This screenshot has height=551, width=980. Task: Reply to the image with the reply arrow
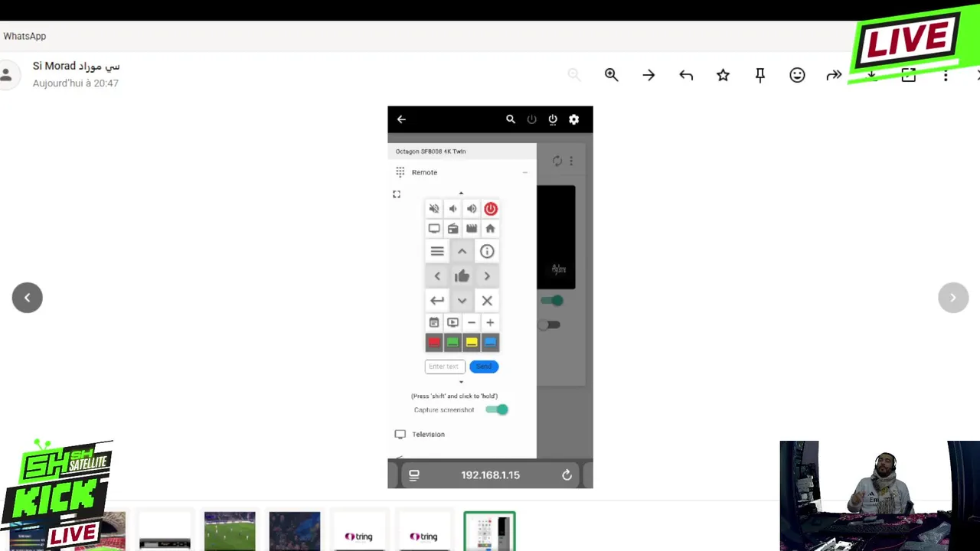[686, 75]
